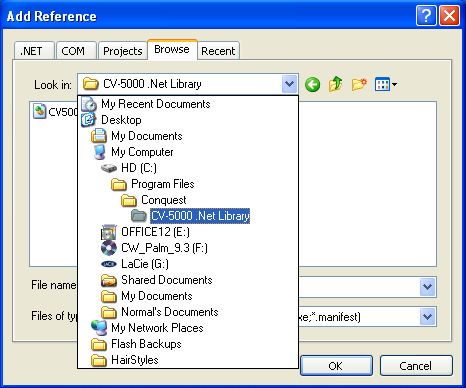
Task: Close the Add Reference dialog
Action: pyautogui.click(x=449, y=16)
